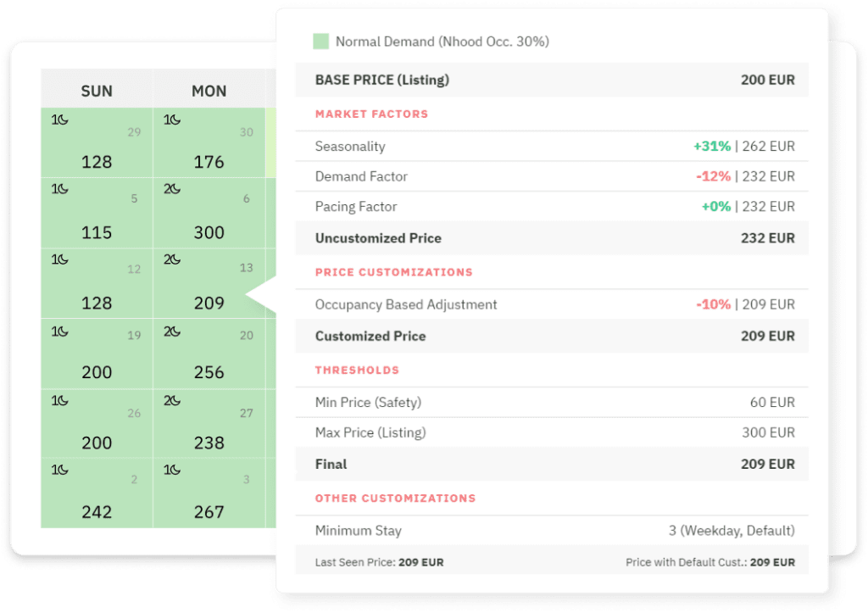Collapse the THRESHOLDS section
This screenshot has width=868, height=613.
click(356, 371)
